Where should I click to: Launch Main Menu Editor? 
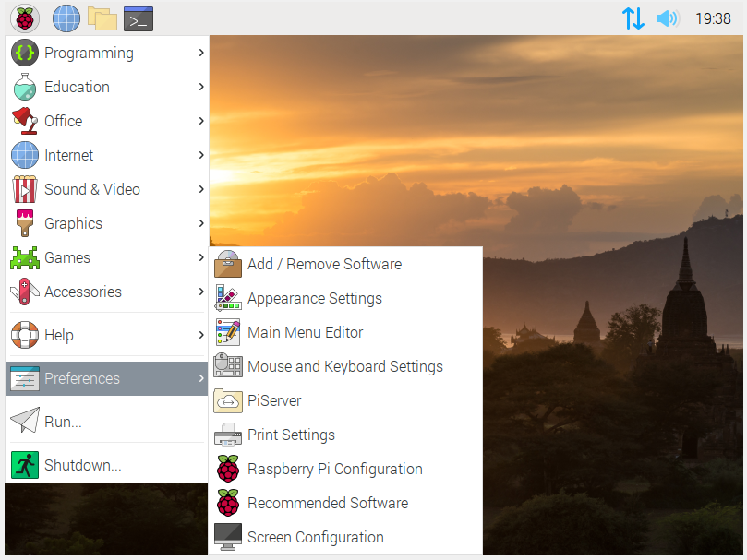[346, 332]
